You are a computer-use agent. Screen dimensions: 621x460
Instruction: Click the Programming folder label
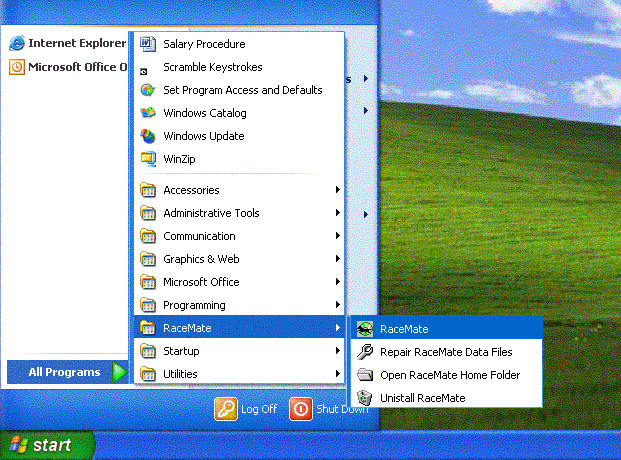194,305
